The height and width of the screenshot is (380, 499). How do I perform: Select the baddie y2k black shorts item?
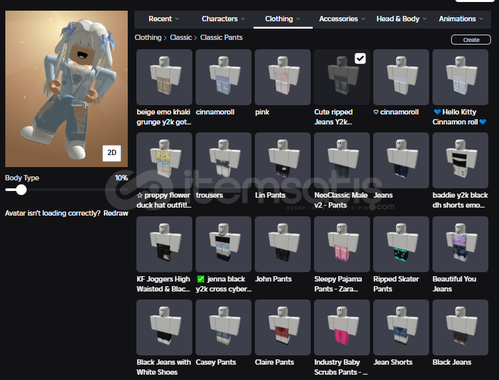pos(460,160)
